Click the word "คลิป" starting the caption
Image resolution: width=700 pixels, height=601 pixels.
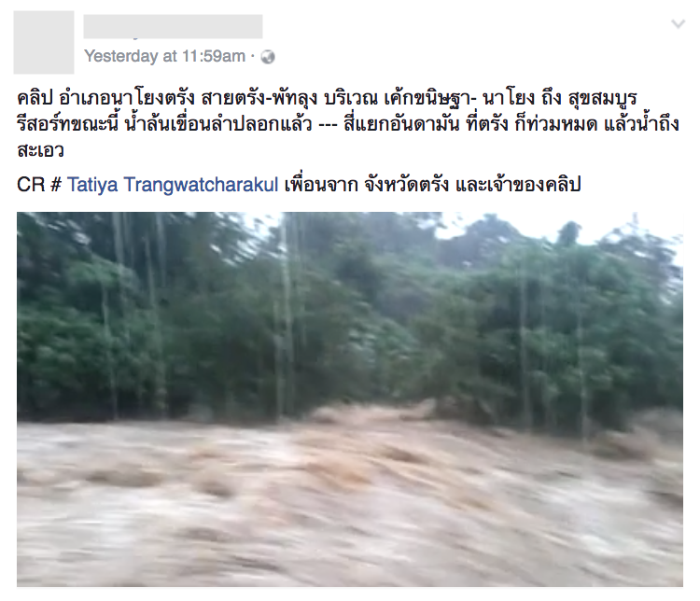click(x=35, y=99)
